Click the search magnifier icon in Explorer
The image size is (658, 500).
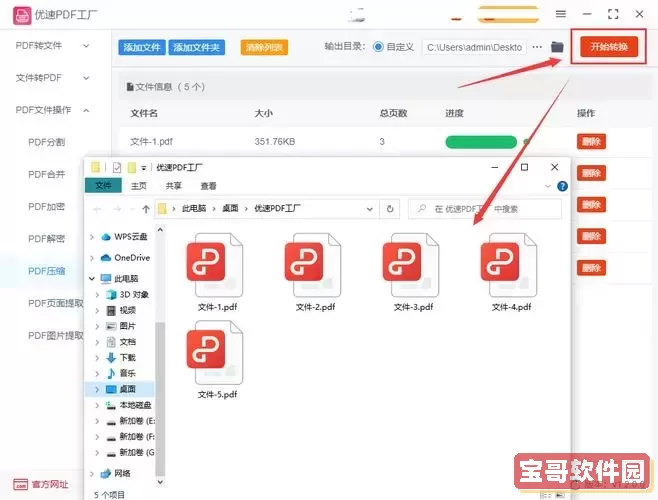pos(422,209)
